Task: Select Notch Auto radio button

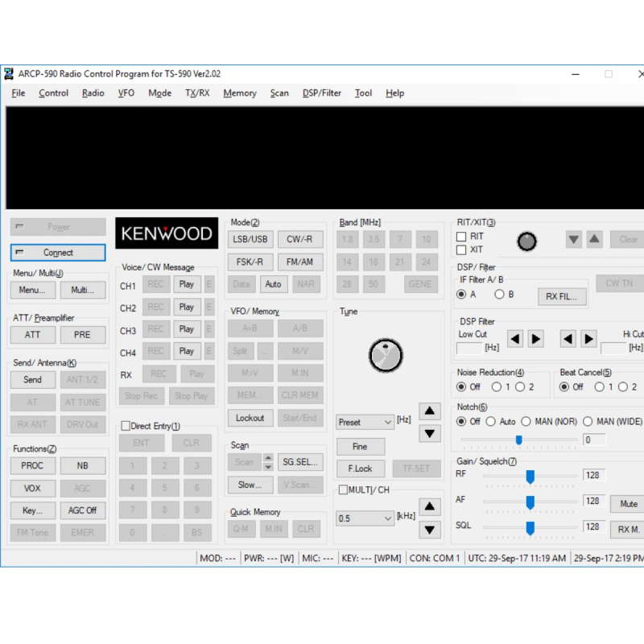Action: click(490, 421)
